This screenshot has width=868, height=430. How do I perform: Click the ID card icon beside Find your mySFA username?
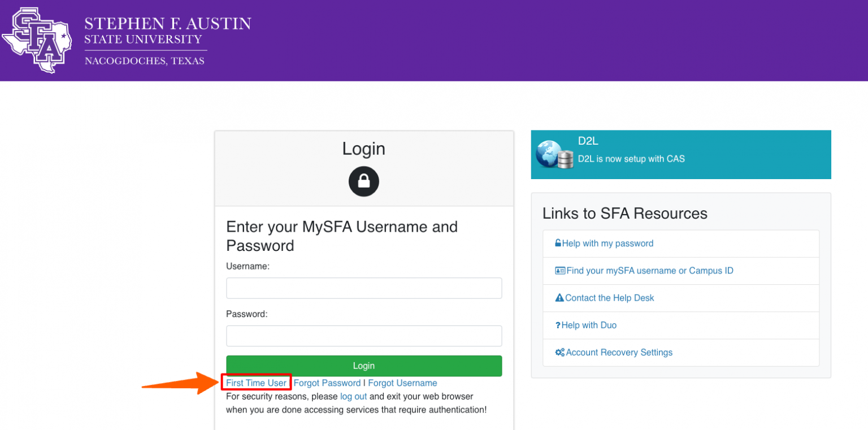pos(560,271)
